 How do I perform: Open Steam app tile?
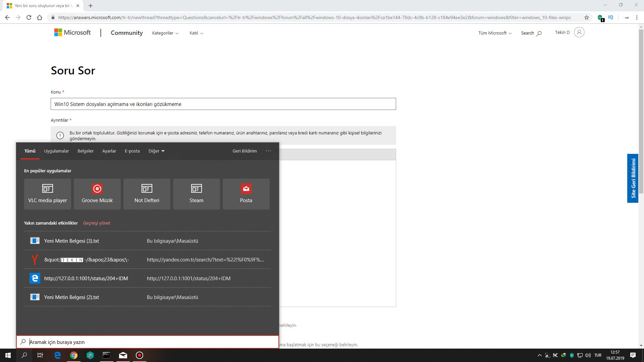click(196, 194)
